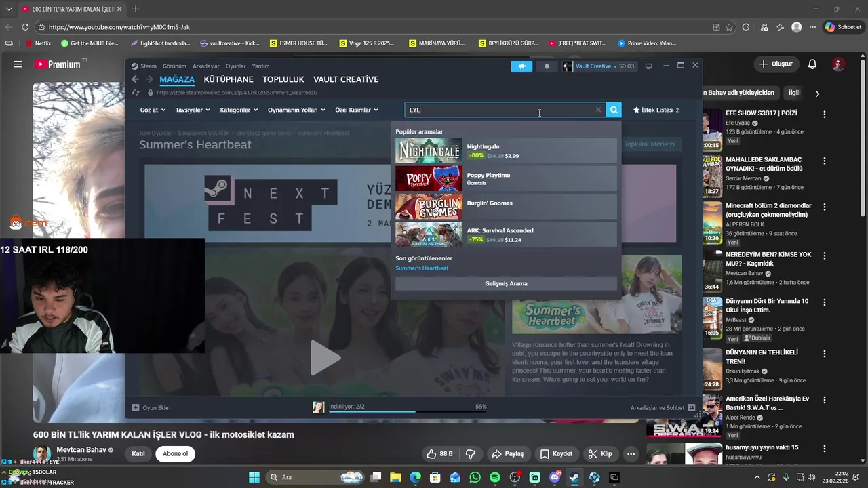Expand the Özel Kısımlar dropdown
The height and width of the screenshot is (488, 868).
click(x=357, y=110)
